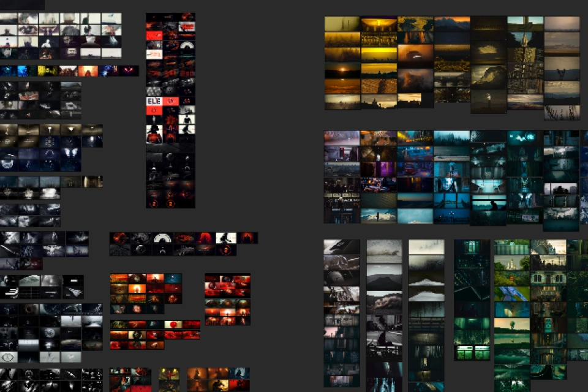Viewport: 588px width, 392px height.
Task: Open the twin green-lit windows thumbnail
Action: [x=472, y=353]
